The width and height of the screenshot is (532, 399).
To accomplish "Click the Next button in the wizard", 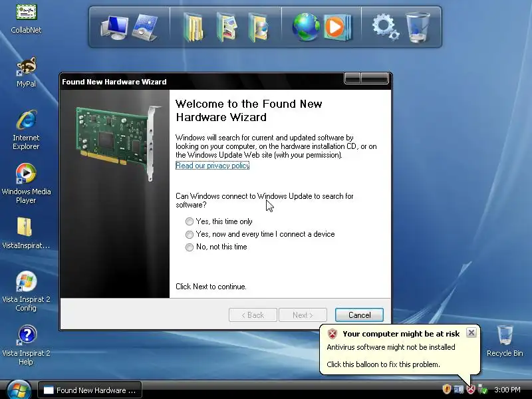I will 303,315.
